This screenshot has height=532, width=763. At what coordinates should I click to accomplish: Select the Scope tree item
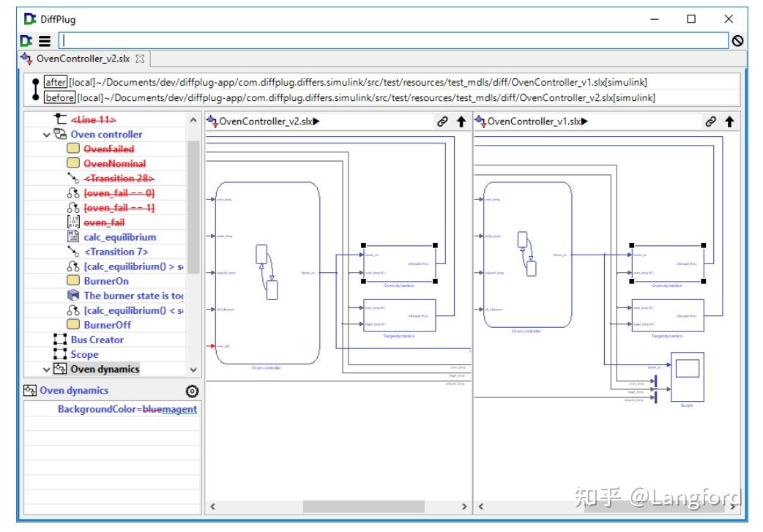tap(84, 354)
